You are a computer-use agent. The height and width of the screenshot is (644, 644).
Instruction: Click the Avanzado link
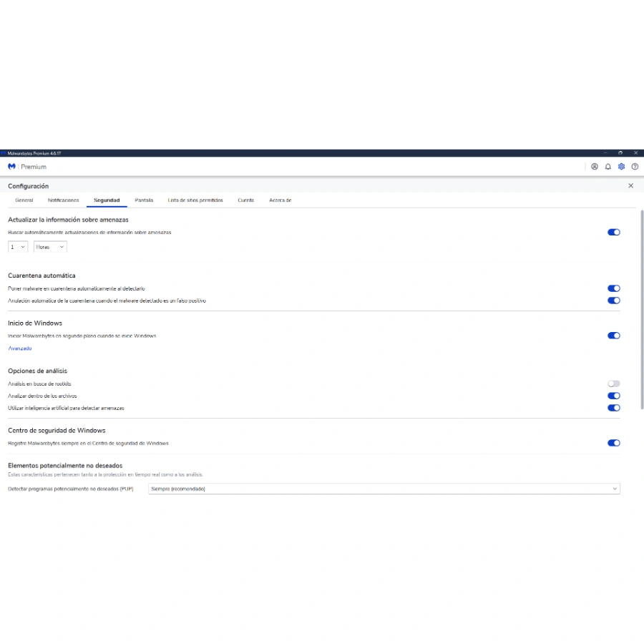pos(20,348)
